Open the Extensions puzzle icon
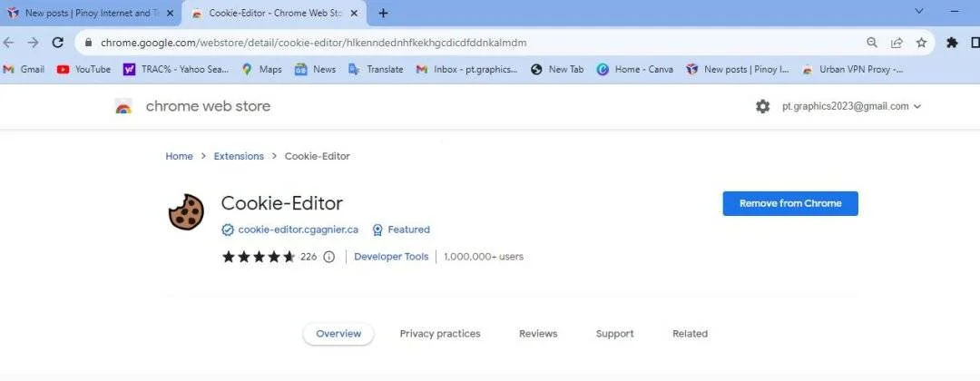 tap(952, 43)
